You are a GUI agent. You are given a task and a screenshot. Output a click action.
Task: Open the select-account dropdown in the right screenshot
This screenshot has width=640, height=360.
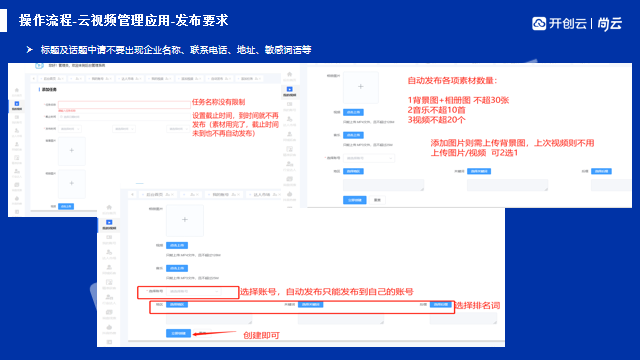369,158
